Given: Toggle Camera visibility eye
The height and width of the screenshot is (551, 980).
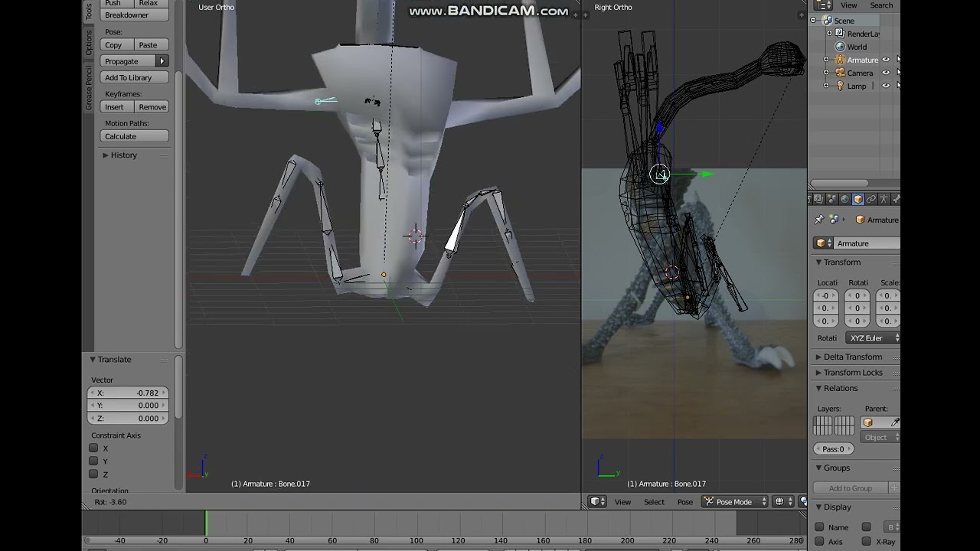Looking at the screenshot, I should click(887, 73).
